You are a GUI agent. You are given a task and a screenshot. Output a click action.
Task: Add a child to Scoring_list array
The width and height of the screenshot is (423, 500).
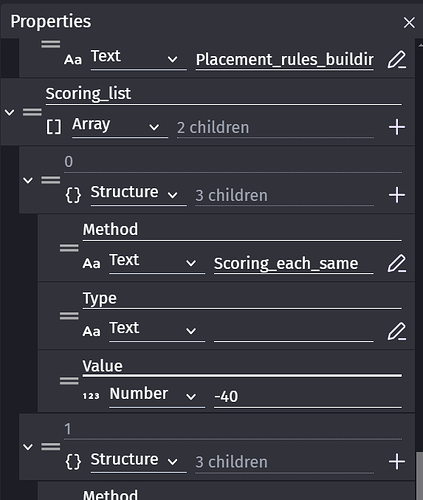tap(397, 127)
